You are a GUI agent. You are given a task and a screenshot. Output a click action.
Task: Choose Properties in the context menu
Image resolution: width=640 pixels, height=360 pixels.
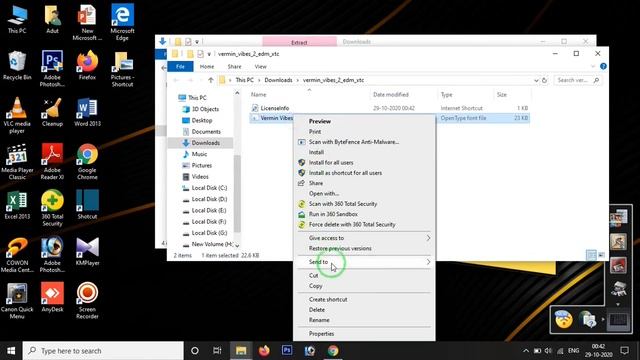pyautogui.click(x=364, y=334)
